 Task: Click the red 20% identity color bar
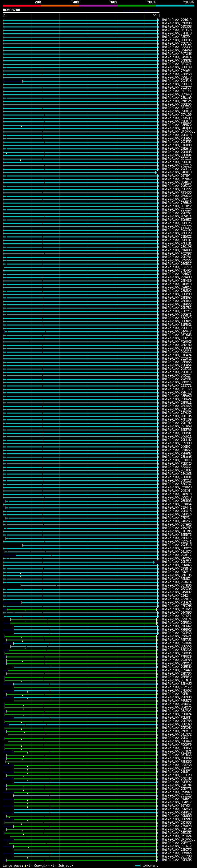(x=22, y=6)
